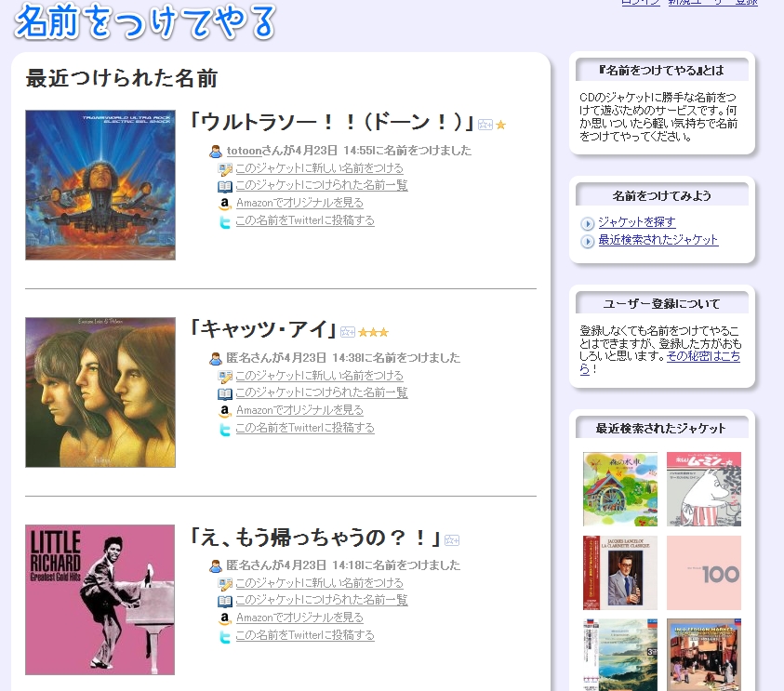
Task: Click the user icon next to totoon
Action: click(216, 151)
